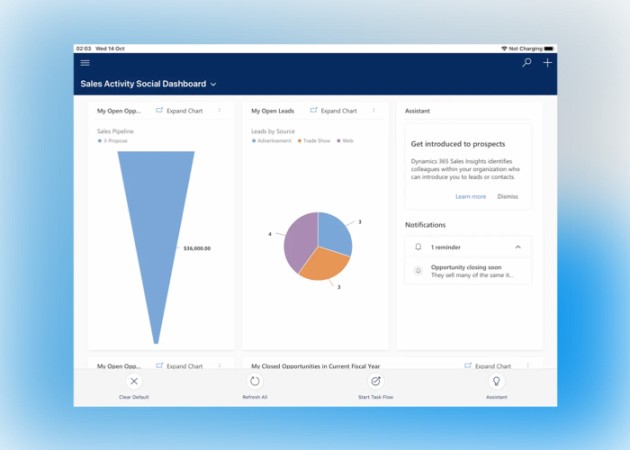Click the bell icon beside 1 reminder
The width and height of the screenshot is (630, 450).
pyautogui.click(x=418, y=247)
